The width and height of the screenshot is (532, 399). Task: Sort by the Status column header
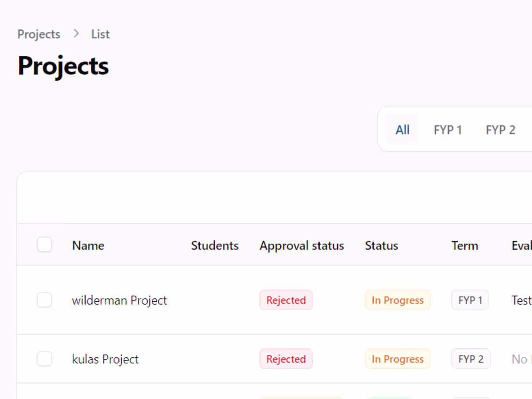pos(381,245)
